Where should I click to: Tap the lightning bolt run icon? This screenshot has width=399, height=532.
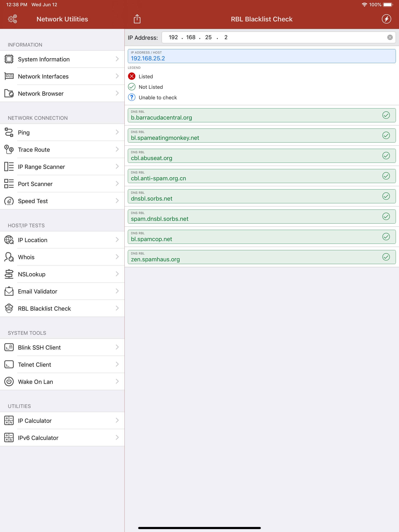click(386, 19)
